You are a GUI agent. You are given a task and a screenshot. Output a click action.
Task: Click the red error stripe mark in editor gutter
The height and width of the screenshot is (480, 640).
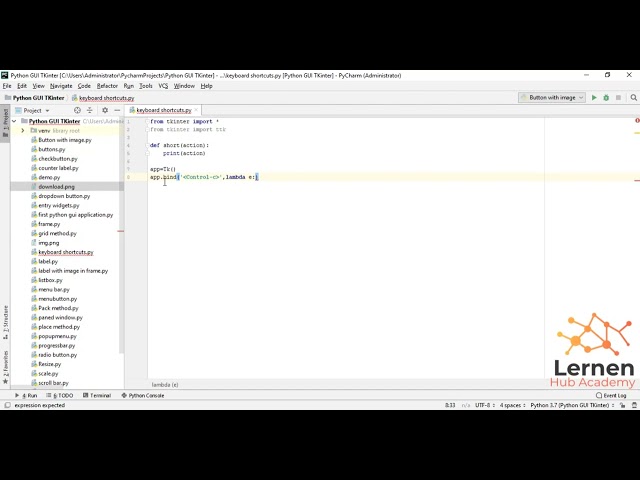(637, 180)
